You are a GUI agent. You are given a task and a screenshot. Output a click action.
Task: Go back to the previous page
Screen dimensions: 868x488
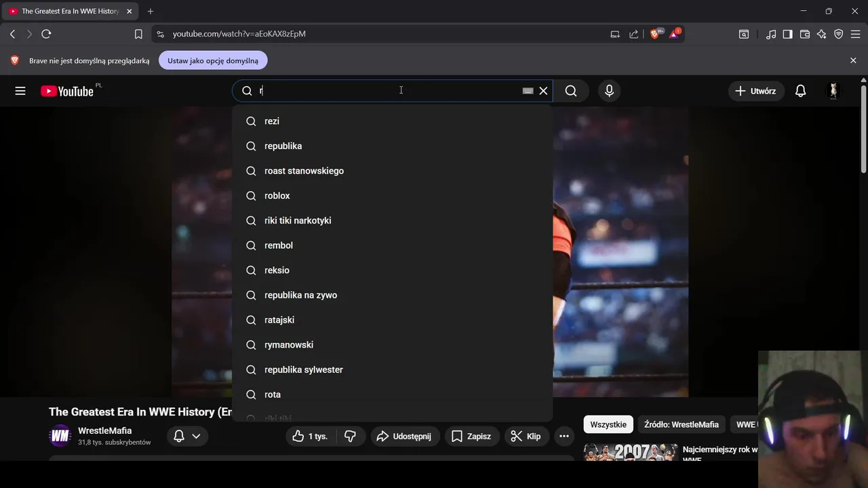tap(12, 34)
